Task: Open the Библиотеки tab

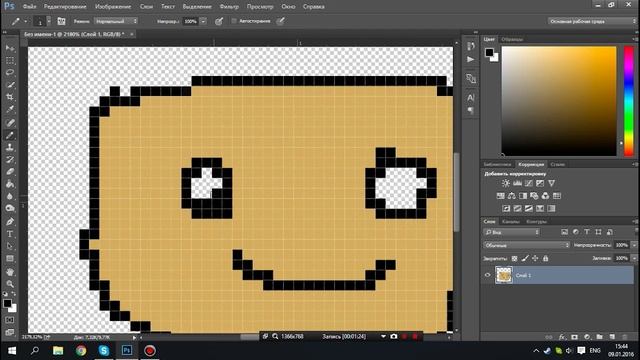Action: pyautogui.click(x=497, y=164)
